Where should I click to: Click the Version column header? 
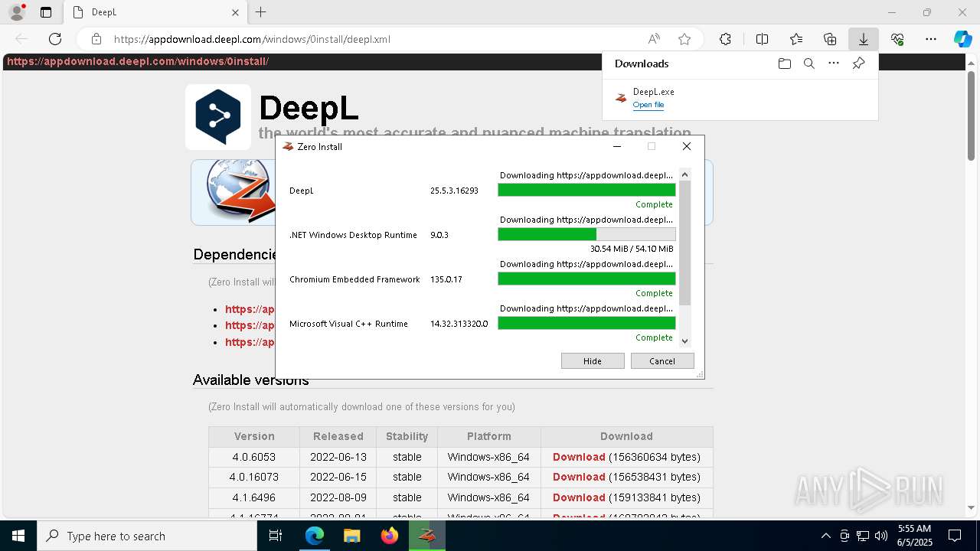(x=254, y=436)
